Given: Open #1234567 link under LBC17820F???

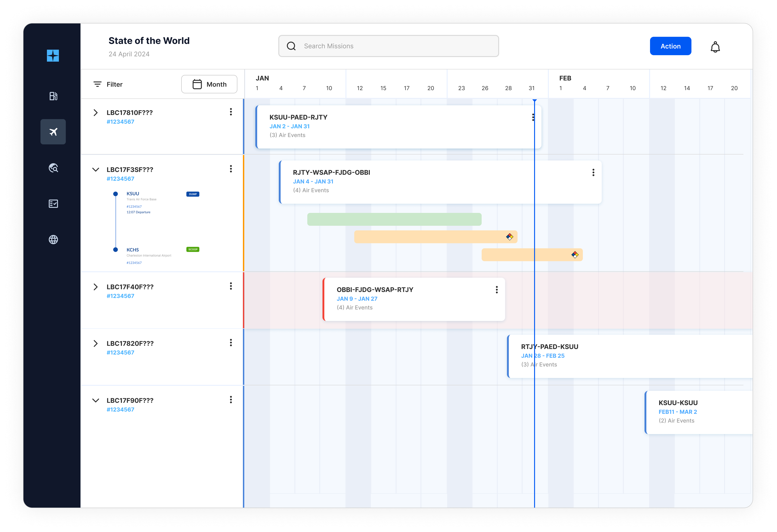Looking at the screenshot, I should 120,352.
